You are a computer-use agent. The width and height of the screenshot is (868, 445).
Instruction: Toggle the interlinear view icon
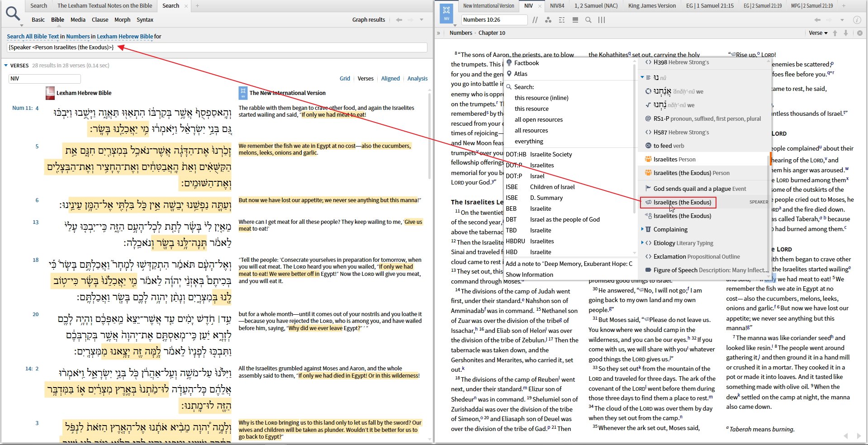[562, 20]
